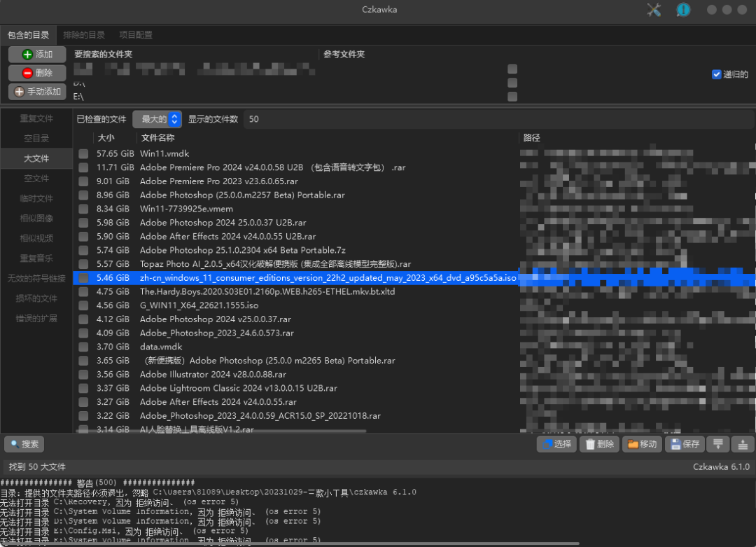Viewport: 756px width, 547px height.
Task: Open Empty Files in sidebar
Action: 36,179
